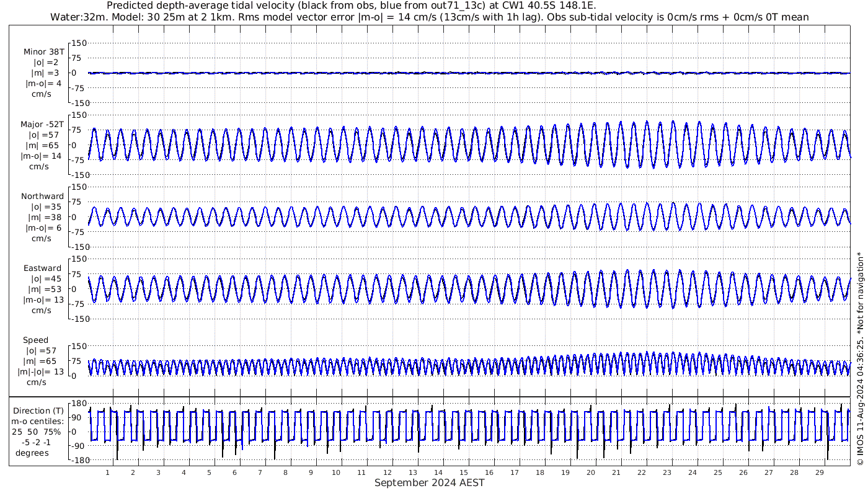The height and width of the screenshot is (496, 868).
Task: Click day '1' on the date axis
Action: pos(108,472)
